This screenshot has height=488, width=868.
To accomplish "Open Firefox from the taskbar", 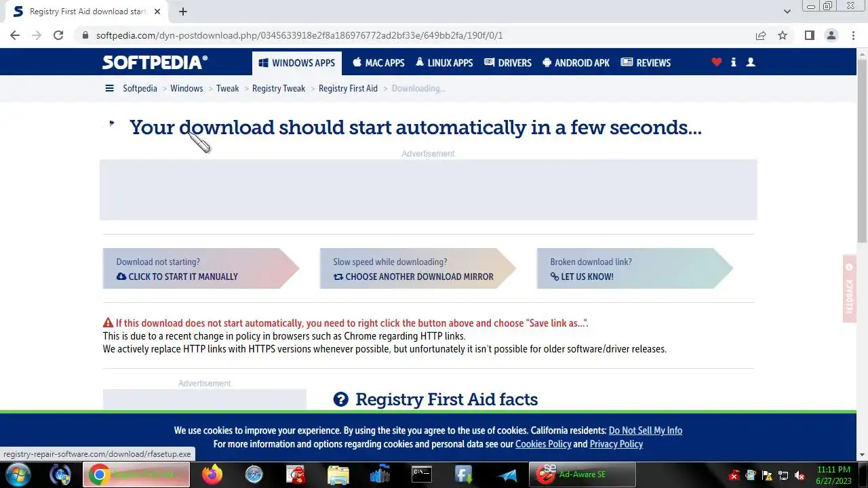I will [212, 474].
